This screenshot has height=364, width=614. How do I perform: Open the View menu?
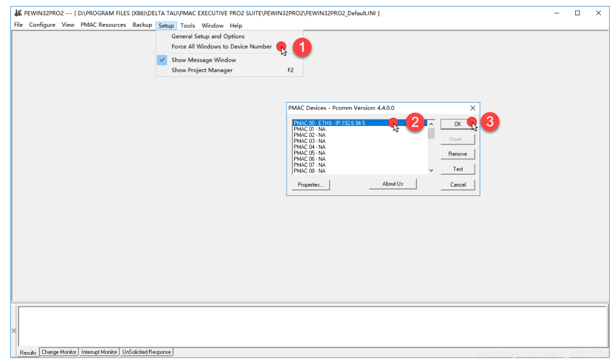point(68,25)
